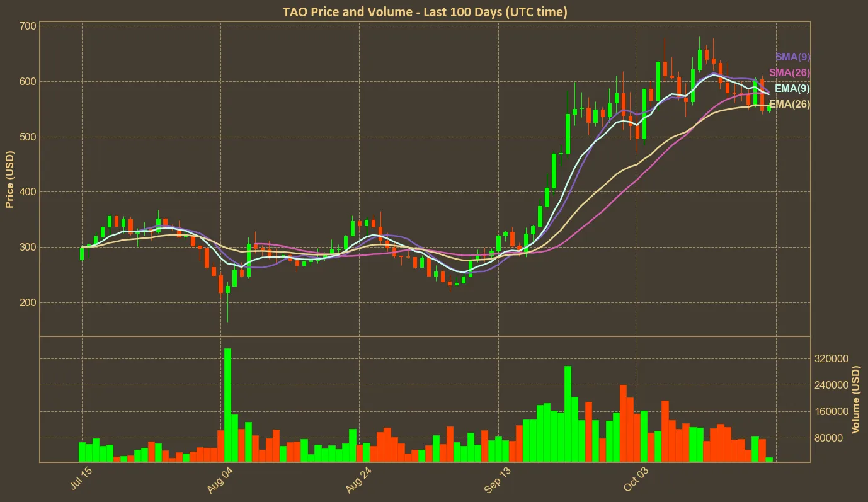This screenshot has width=868, height=502.
Task: Click the EMA(9) legend label
Action: coord(792,88)
